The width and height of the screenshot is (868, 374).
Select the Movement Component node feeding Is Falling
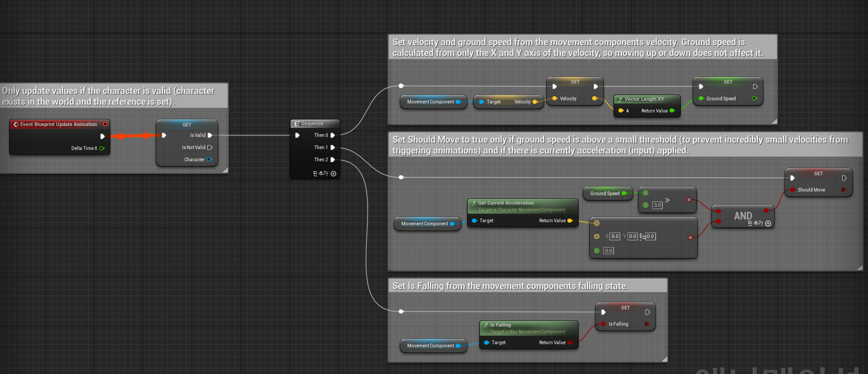[x=433, y=346]
